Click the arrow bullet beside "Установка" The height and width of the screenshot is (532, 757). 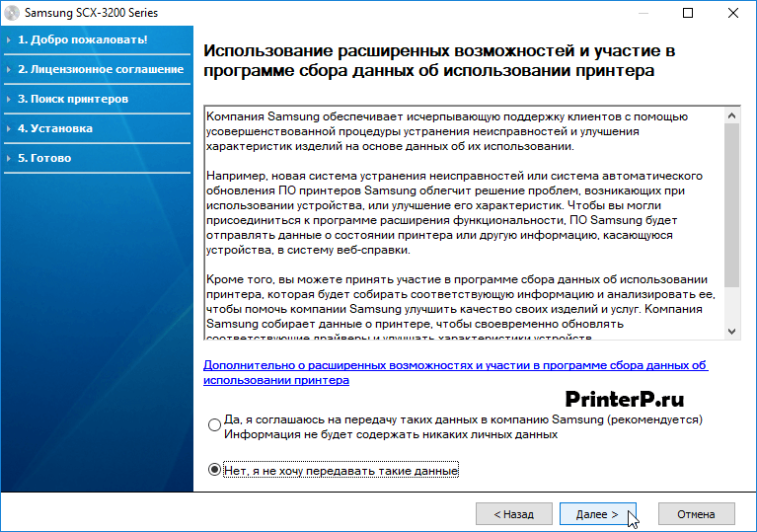[x=9, y=129]
